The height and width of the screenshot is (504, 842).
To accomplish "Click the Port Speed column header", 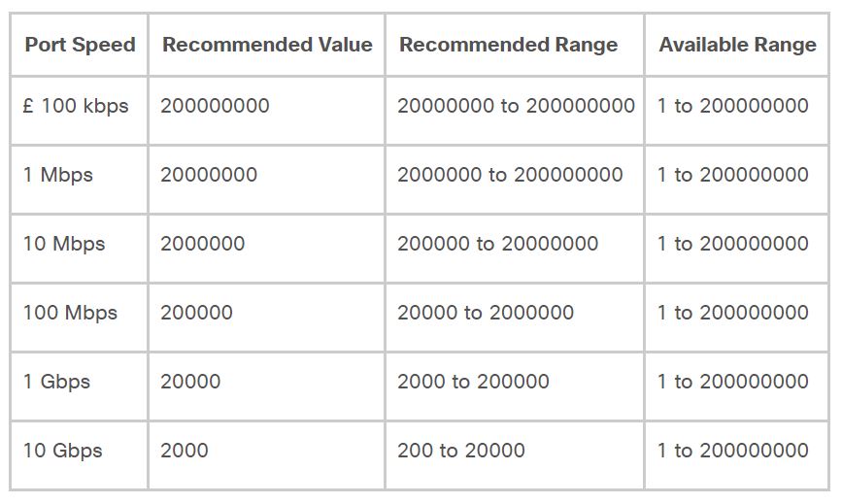I will pyautogui.click(x=80, y=45).
